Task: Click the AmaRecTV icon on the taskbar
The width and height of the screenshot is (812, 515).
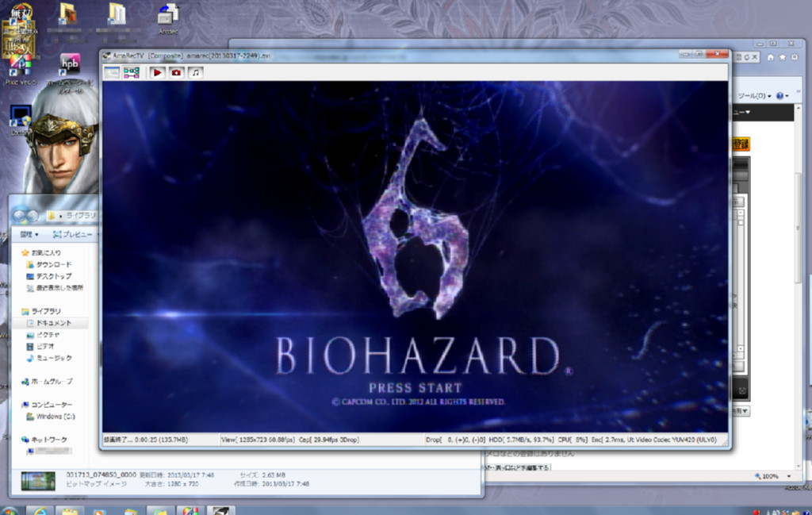Action: [221, 510]
